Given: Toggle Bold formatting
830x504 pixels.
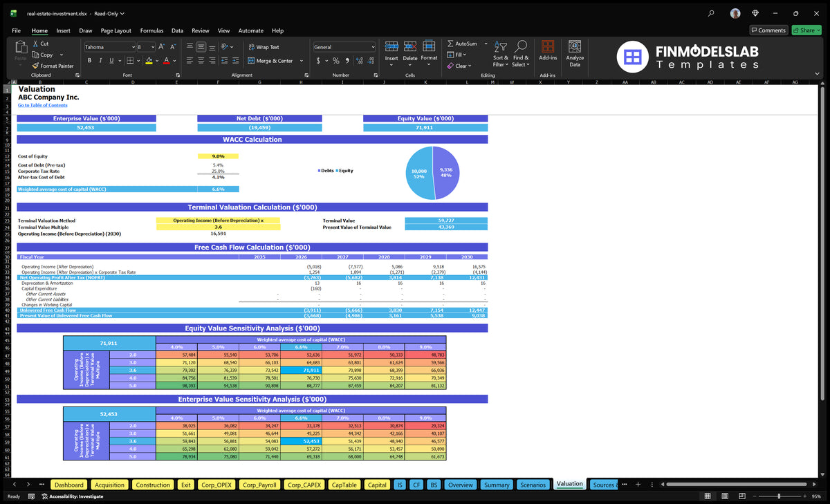Looking at the screenshot, I should [91, 61].
